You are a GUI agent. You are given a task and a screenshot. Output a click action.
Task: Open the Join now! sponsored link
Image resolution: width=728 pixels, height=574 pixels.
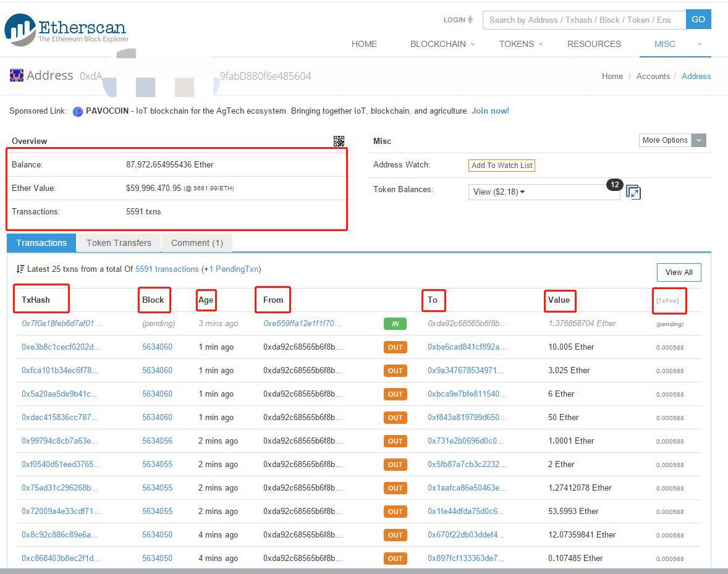[490, 111]
